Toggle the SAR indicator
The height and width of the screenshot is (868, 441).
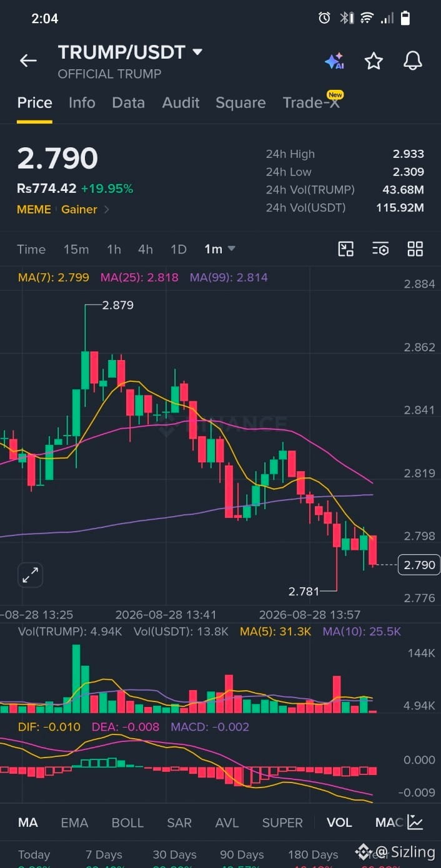pos(179,822)
